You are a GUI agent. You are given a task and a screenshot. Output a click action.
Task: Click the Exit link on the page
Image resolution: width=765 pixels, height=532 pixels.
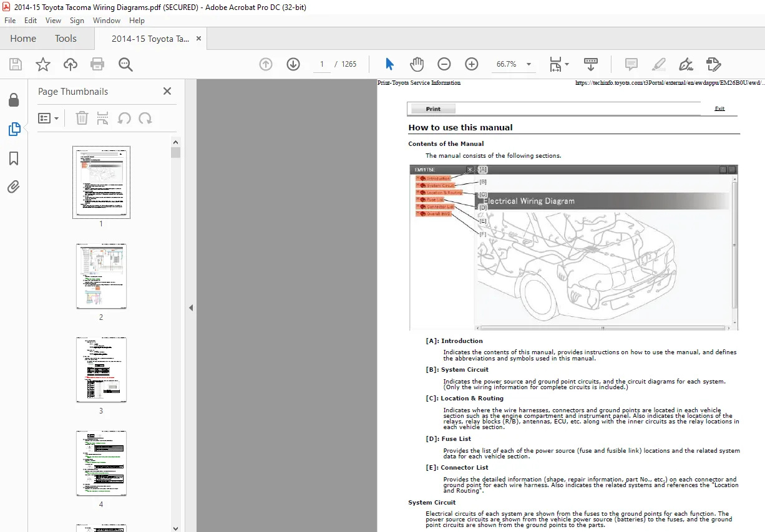click(x=719, y=109)
